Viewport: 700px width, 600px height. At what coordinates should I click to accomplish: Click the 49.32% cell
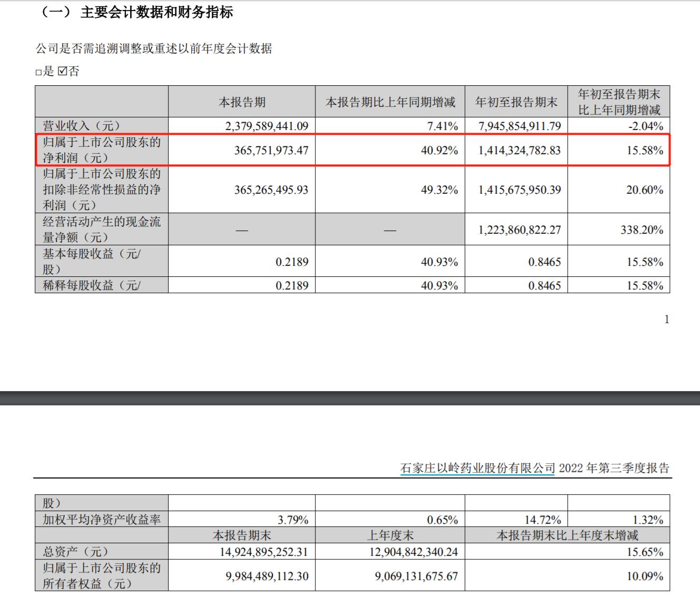pos(439,190)
